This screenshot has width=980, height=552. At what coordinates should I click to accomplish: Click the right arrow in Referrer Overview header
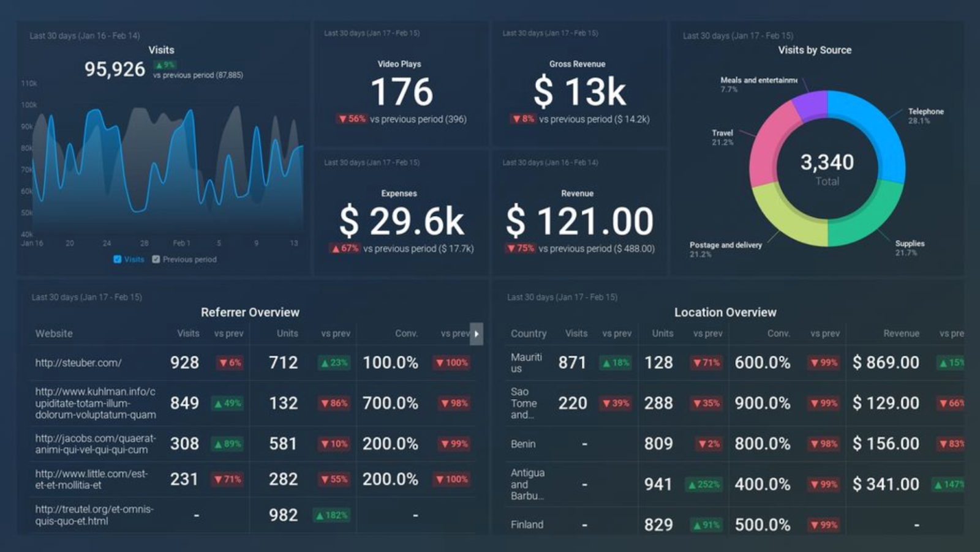(x=477, y=334)
